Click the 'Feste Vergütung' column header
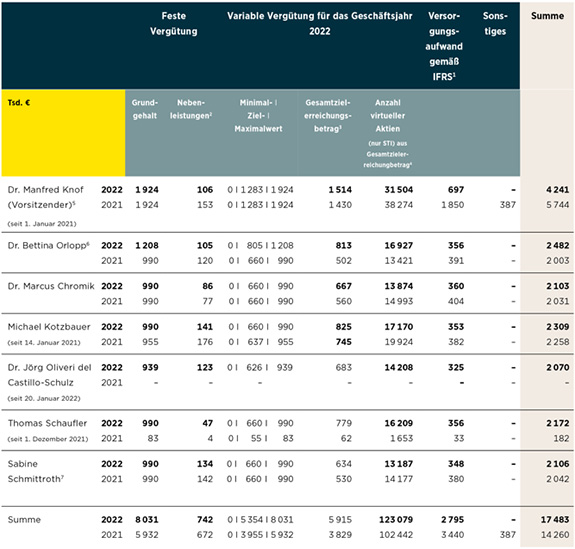The image size is (575, 549). [173, 23]
